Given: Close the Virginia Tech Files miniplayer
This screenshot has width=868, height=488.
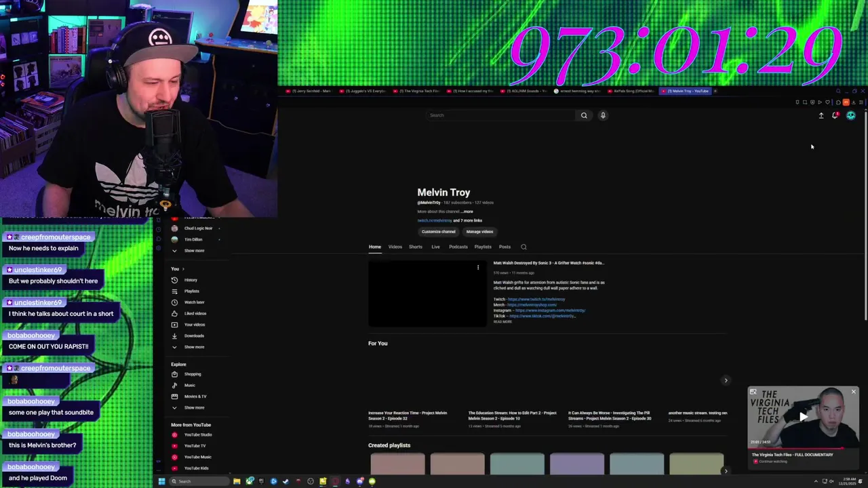Looking at the screenshot, I should [x=854, y=392].
